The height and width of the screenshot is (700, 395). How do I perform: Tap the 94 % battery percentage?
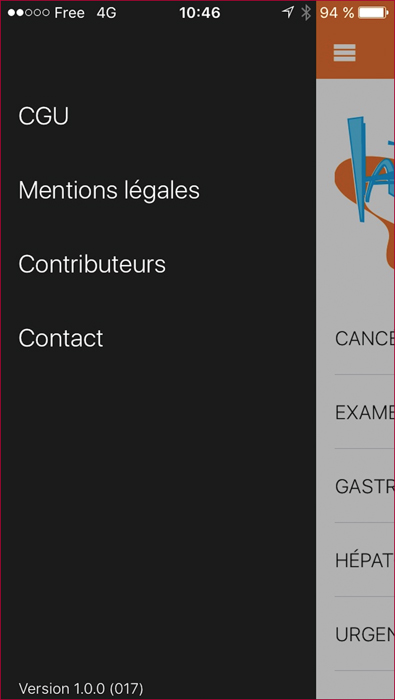point(337,13)
